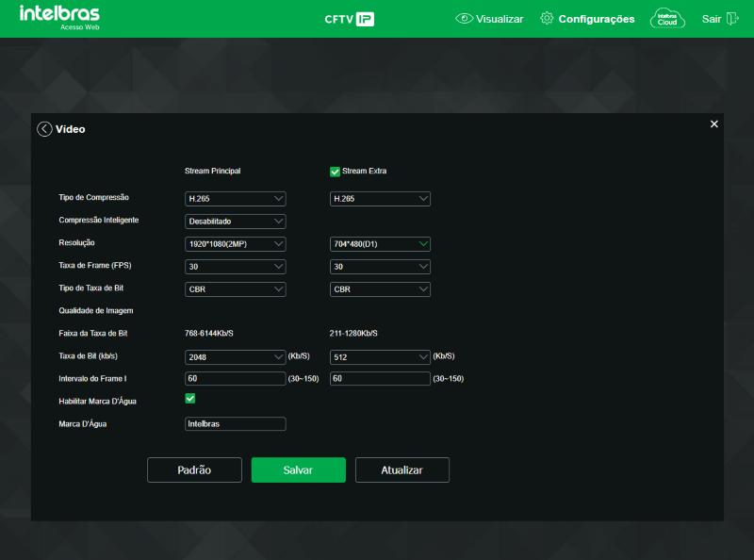Open Stream Principal compression type dropdown
Screen dimensions: 754x560
click(235, 199)
